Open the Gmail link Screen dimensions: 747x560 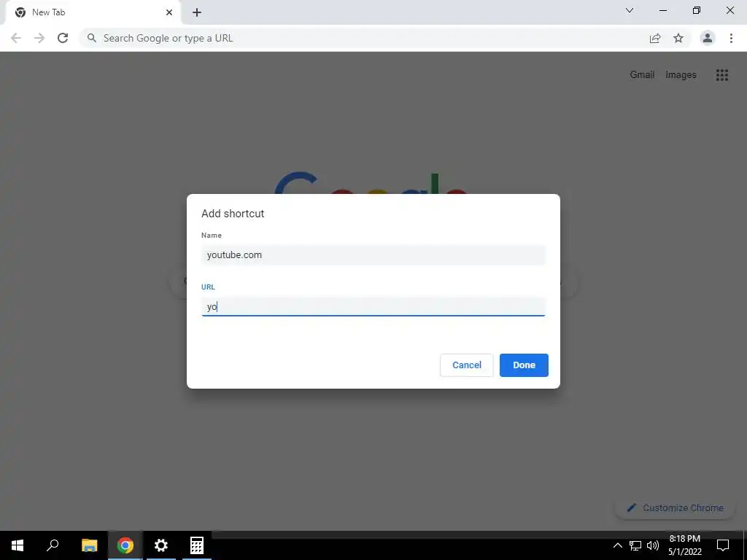pos(642,75)
